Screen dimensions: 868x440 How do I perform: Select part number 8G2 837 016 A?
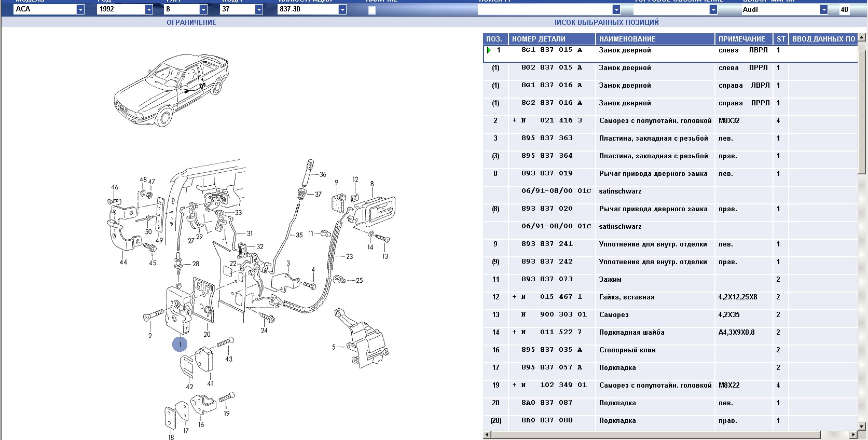[552, 103]
